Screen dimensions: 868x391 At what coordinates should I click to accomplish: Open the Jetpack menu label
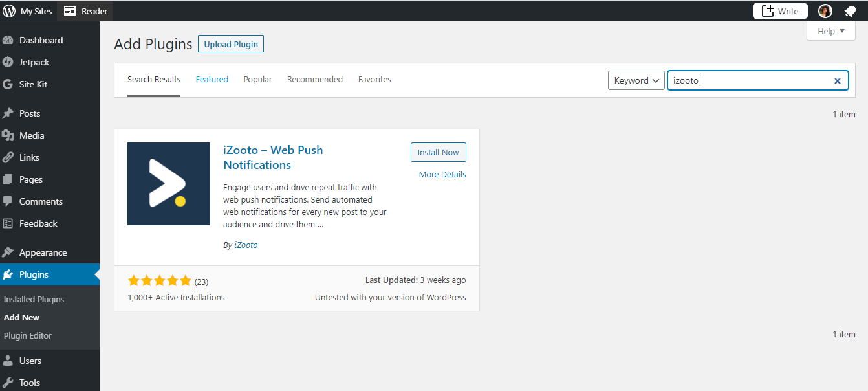34,62
